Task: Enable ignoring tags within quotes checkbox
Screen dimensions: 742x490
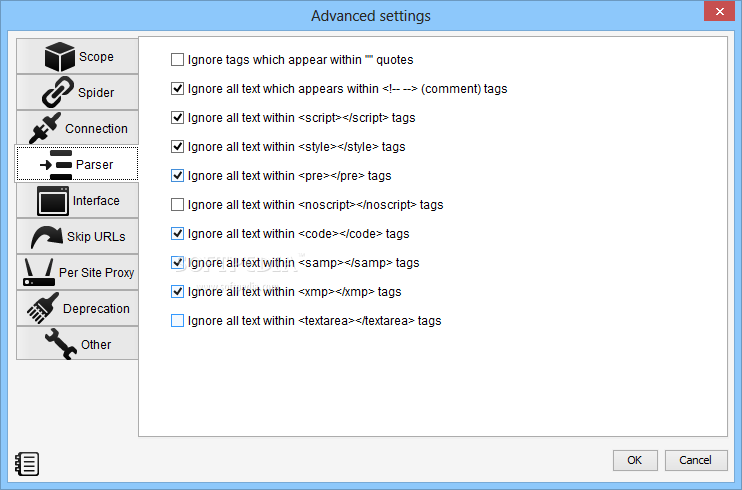Action: click(x=177, y=60)
